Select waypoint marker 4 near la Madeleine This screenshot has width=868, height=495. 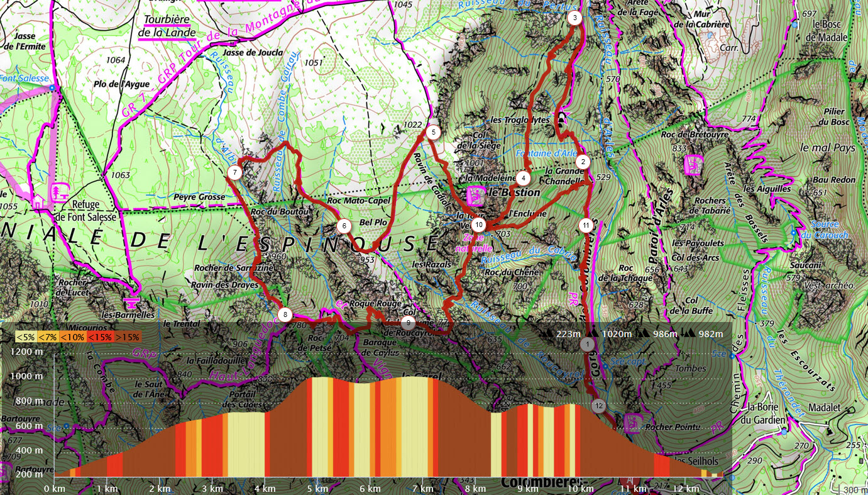[x=524, y=177]
